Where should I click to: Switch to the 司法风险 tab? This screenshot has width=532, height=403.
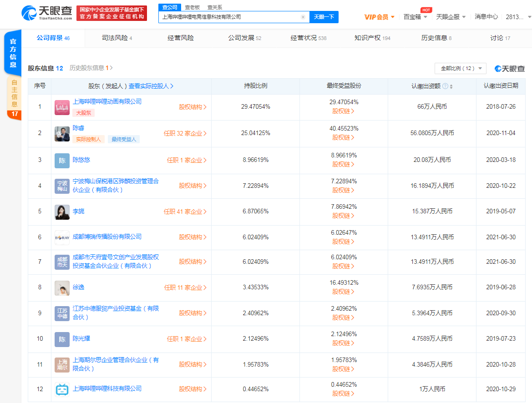(117, 38)
